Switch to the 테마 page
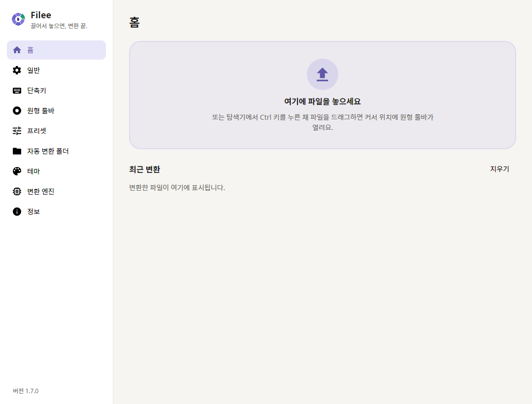The width and height of the screenshot is (532, 404). tap(56, 171)
